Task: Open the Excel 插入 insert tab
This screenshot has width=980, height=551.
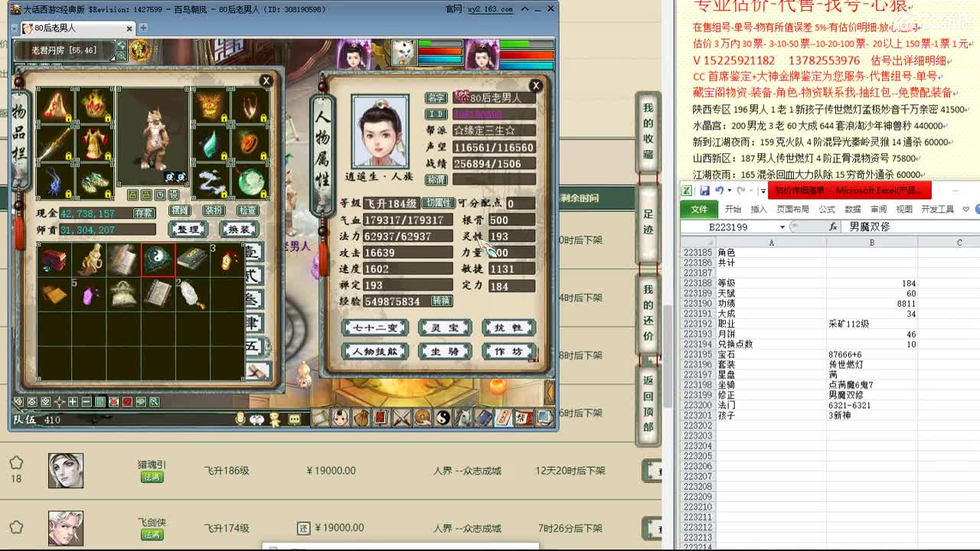Action: (x=759, y=209)
